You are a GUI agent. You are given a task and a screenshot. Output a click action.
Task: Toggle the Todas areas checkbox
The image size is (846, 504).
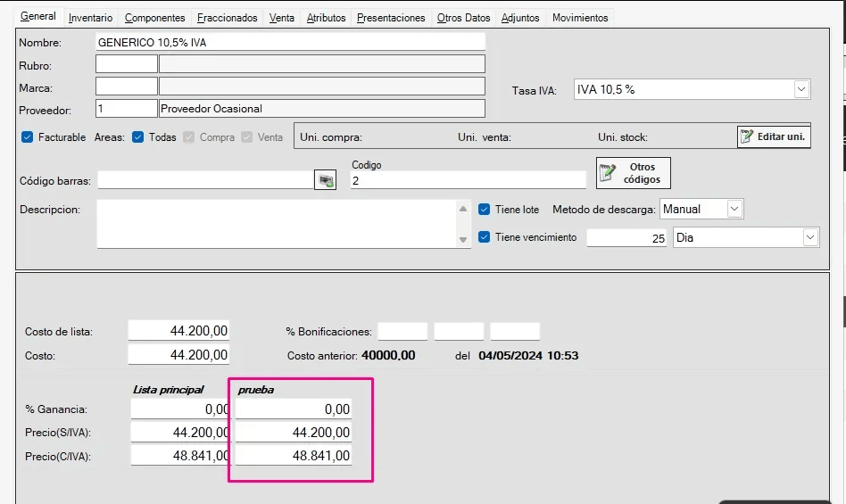tap(138, 137)
